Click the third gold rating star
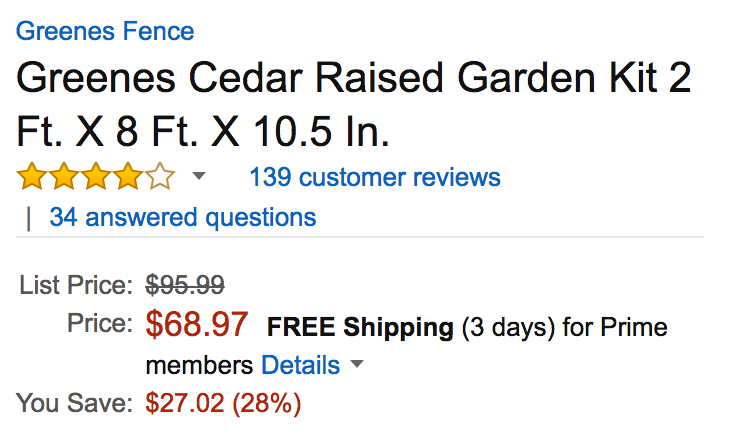 tap(96, 179)
